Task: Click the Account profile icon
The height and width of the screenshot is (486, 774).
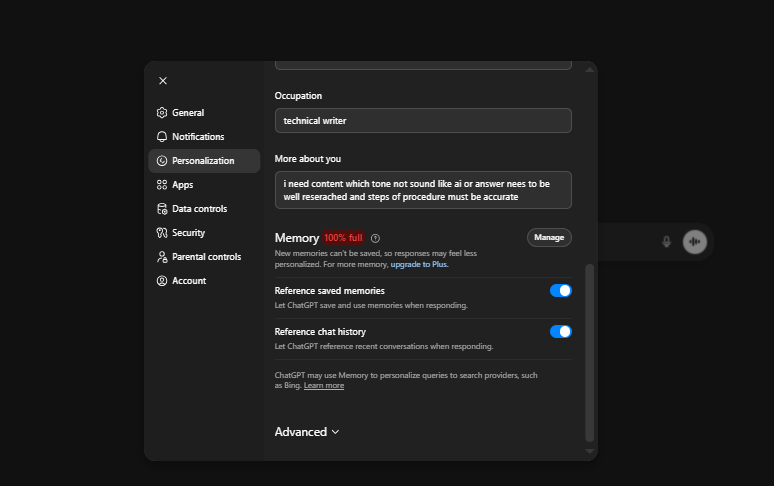Action: pos(162,281)
